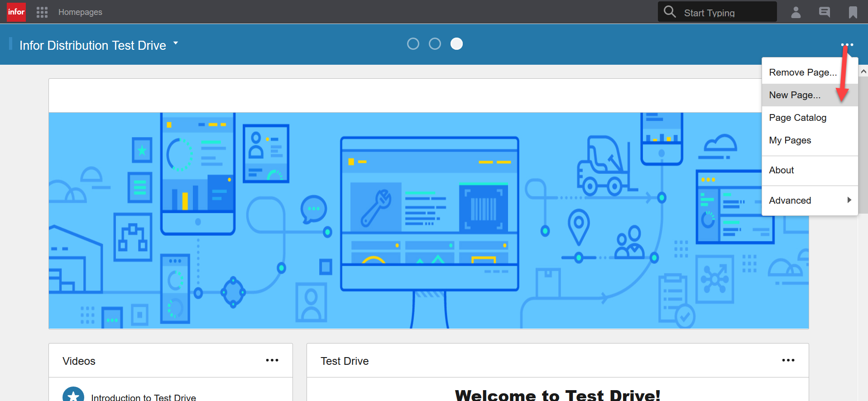Expand the Advanced submenu arrow

click(849, 200)
